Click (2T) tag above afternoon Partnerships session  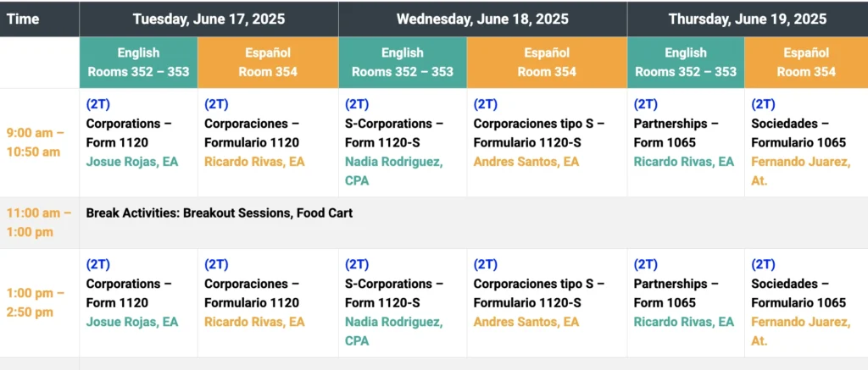[x=645, y=265]
